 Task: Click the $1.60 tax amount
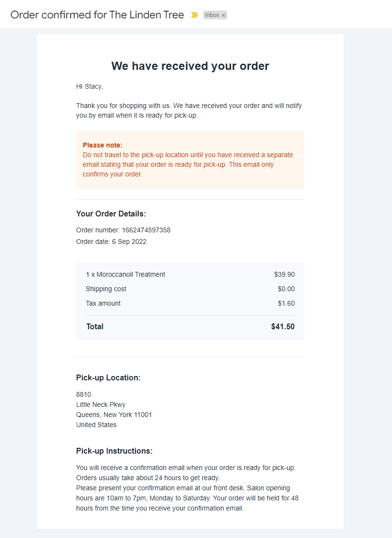tap(286, 303)
